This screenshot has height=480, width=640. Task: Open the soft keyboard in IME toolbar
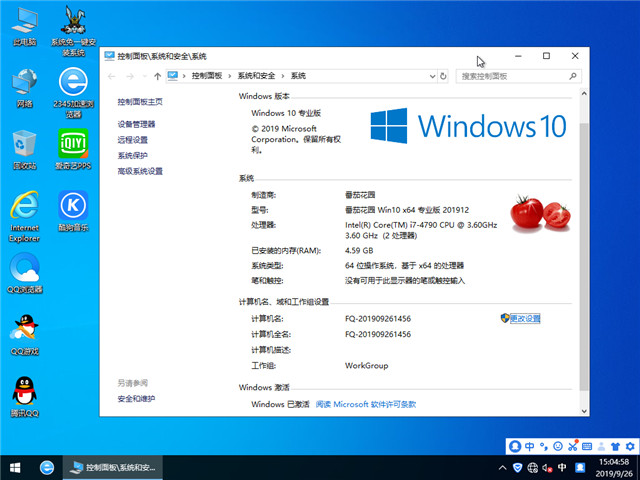point(587,446)
